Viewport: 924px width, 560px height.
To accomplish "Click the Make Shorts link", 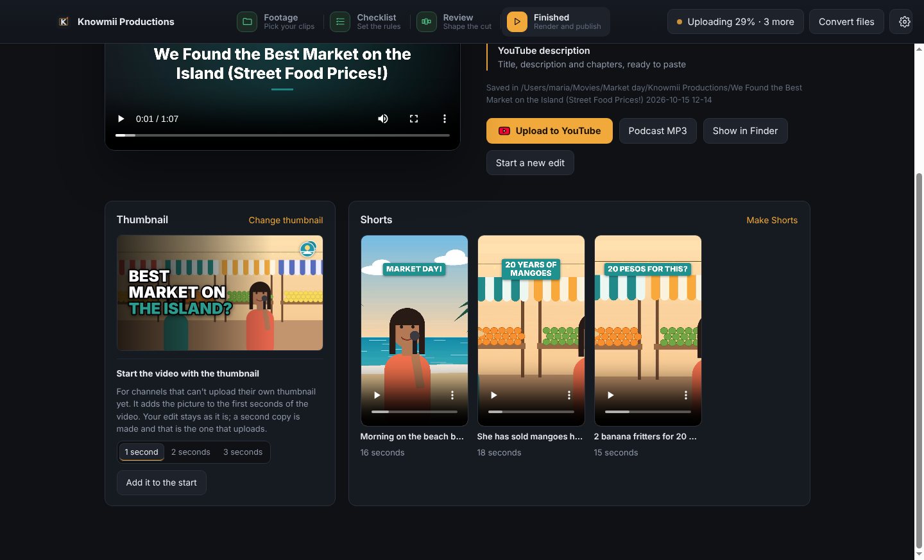I will point(772,220).
